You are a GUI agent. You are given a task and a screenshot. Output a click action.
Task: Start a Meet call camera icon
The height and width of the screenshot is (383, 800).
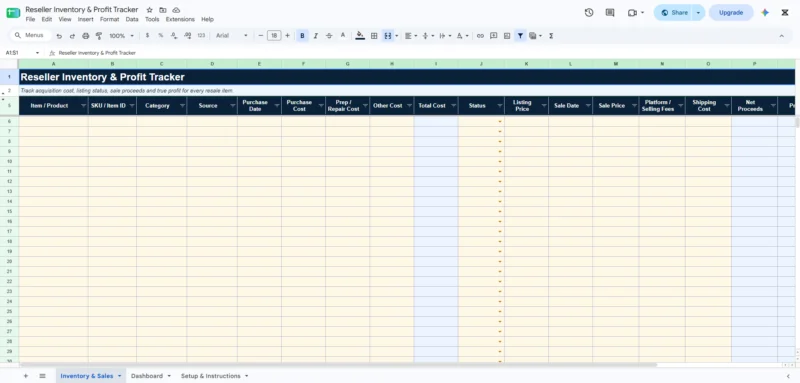point(633,13)
